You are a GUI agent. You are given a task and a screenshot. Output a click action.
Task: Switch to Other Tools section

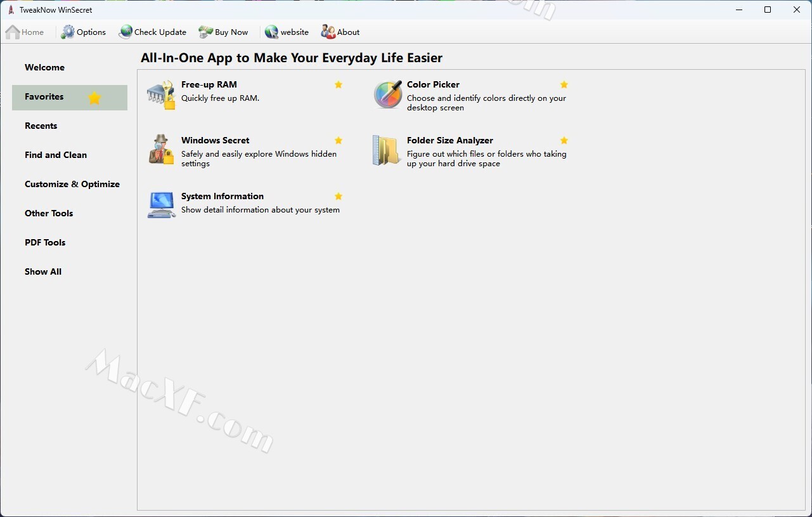70,213
